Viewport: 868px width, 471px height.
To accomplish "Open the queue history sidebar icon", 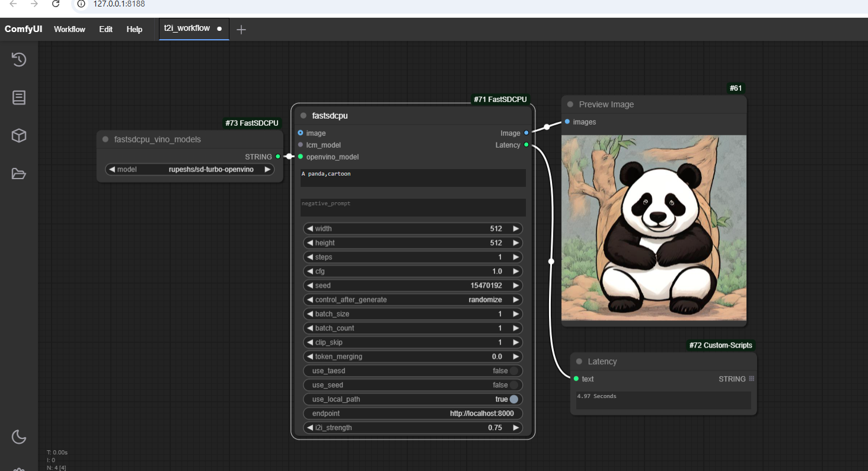I will point(19,59).
